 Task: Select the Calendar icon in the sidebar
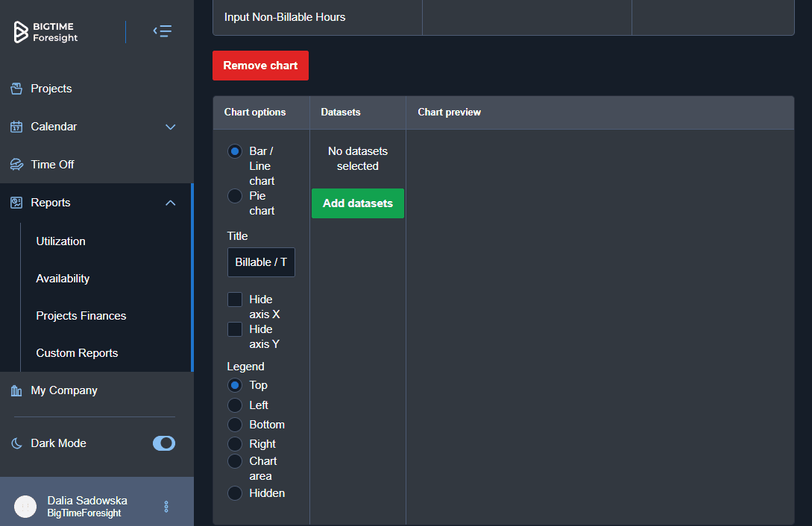pos(15,127)
